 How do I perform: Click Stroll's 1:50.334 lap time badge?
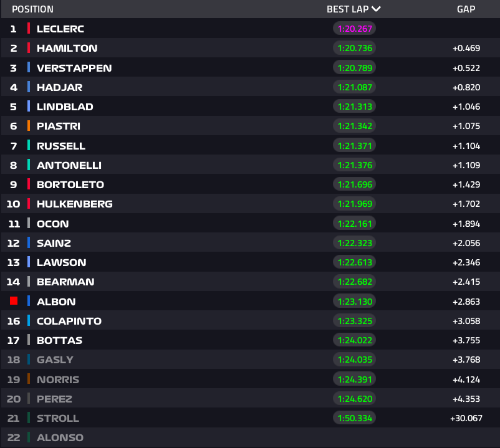[x=354, y=417]
